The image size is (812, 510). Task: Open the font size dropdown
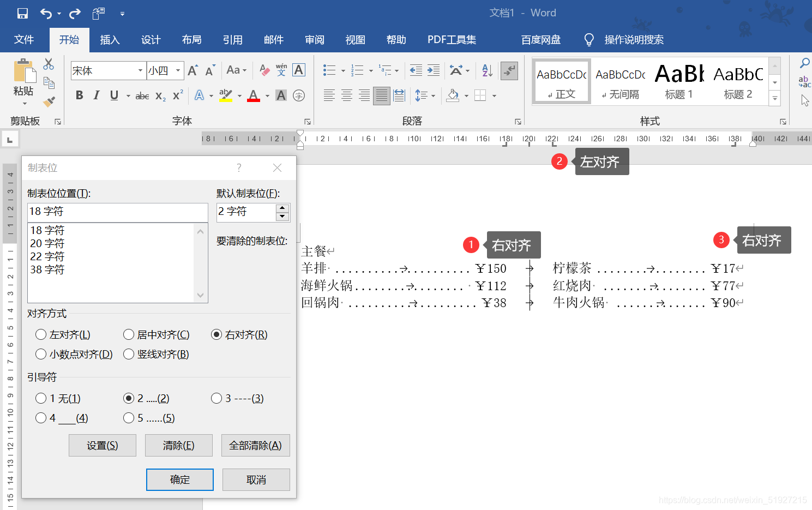177,71
